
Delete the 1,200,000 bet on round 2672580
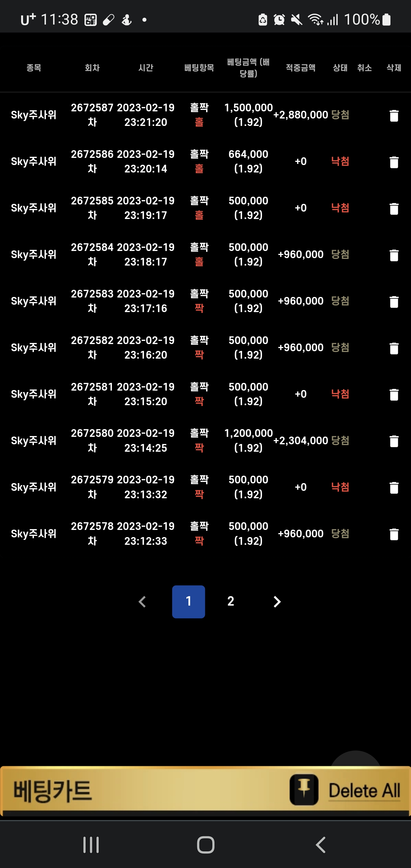pos(394,441)
